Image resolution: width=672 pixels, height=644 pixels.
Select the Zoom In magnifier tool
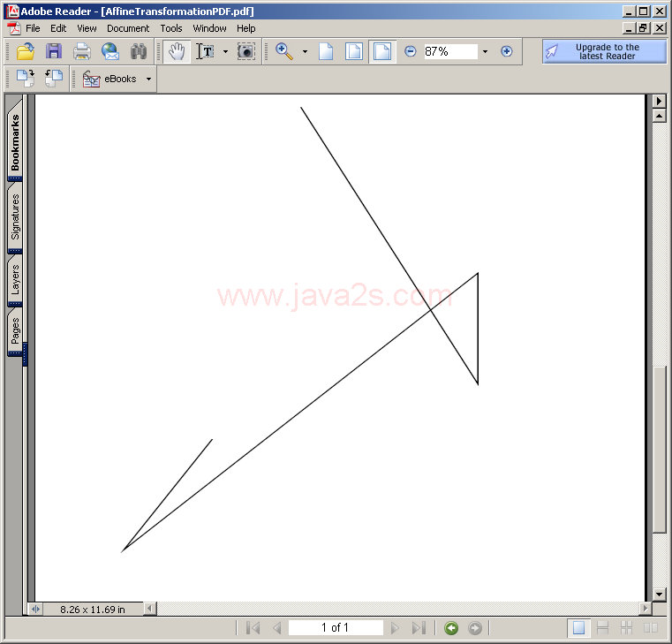pos(284,51)
